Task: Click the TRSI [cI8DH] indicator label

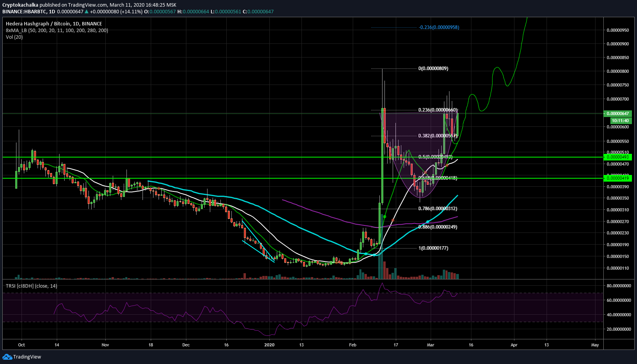Action: (x=31, y=286)
